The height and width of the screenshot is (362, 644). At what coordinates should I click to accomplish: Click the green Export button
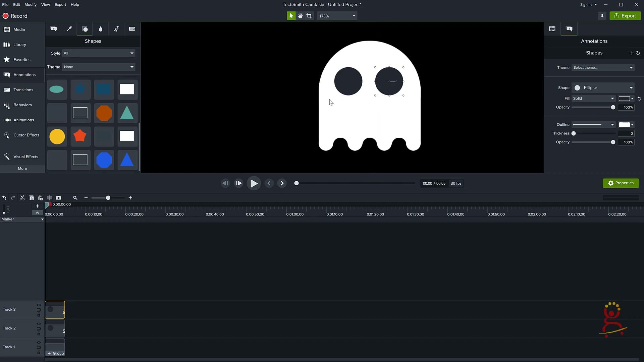point(625,15)
